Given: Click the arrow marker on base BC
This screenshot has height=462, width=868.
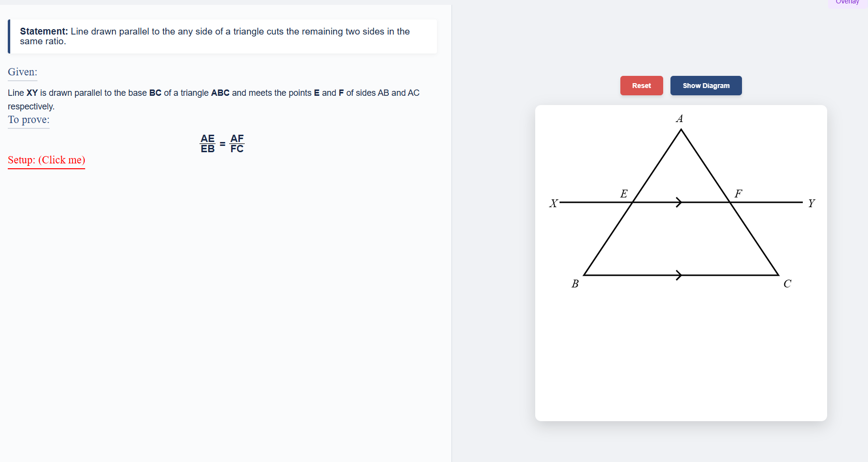Looking at the screenshot, I should (x=678, y=275).
